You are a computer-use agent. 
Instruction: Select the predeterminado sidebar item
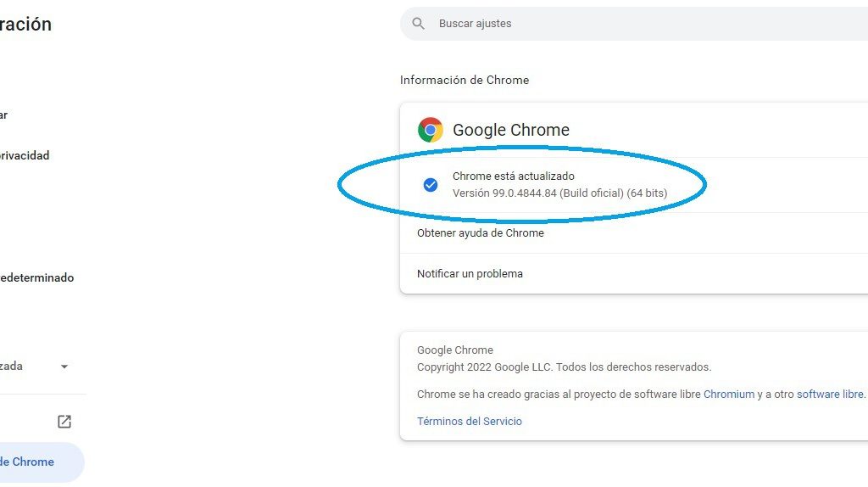pyautogui.click(x=36, y=277)
